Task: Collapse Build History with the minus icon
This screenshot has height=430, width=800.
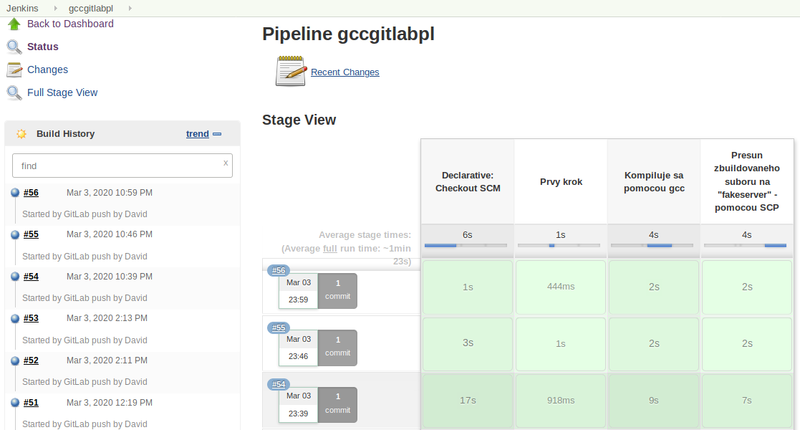Action: tap(217, 134)
